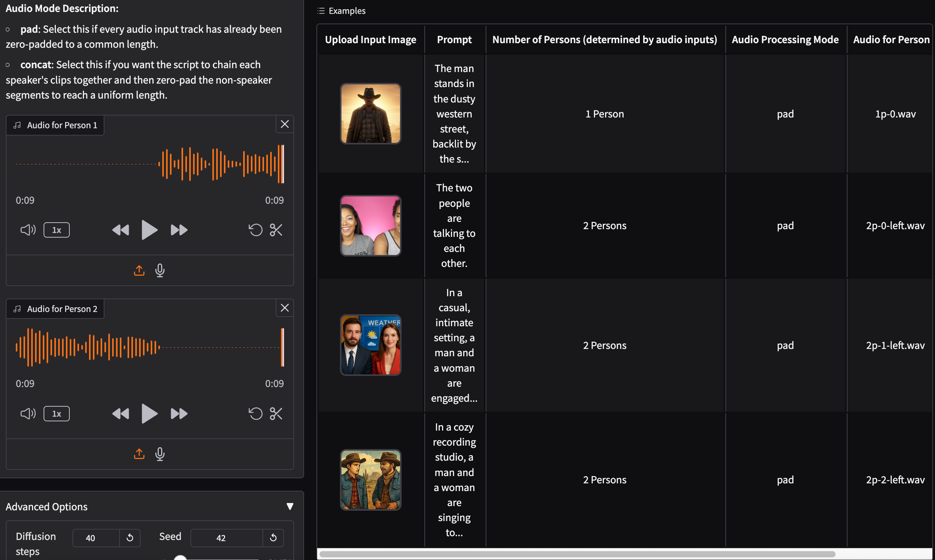Screen dimensions: 935x560
Task: Click upload icon under Person 2 audio
Action: [x=139, y=454]
